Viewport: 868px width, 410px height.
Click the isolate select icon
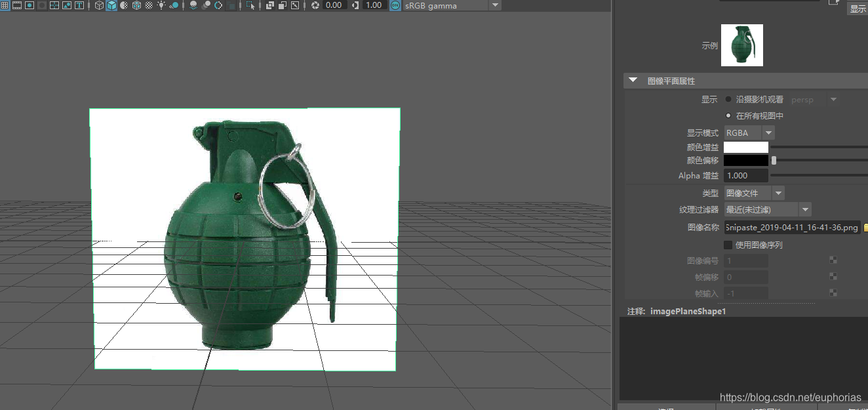(250, 5)
